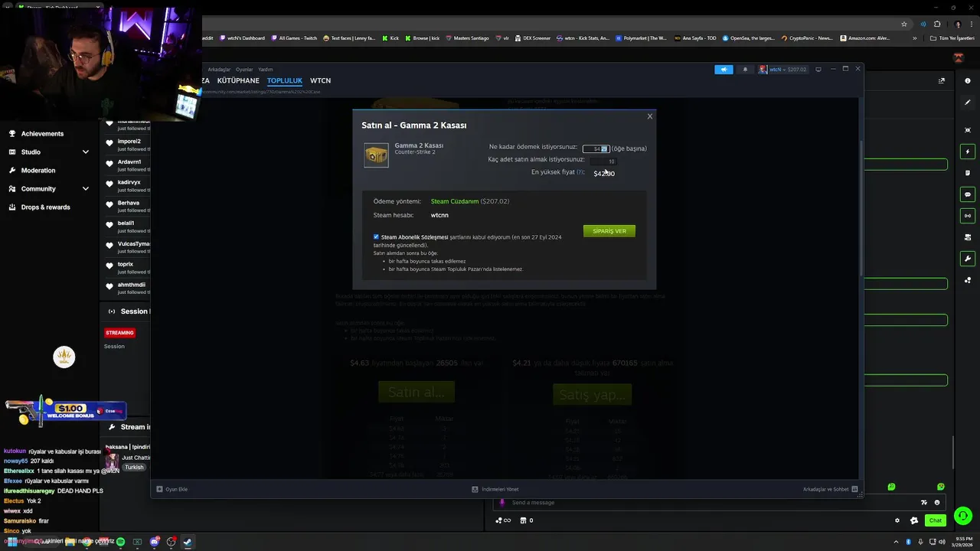Image resolution: width=980 pixels, height=551 pixels.
Task: Open emoji picker in chat input
Action: click(x=937, y=503)
